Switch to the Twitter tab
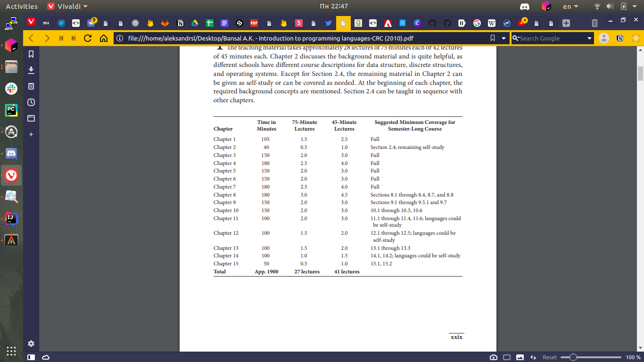 click(328, 23)
